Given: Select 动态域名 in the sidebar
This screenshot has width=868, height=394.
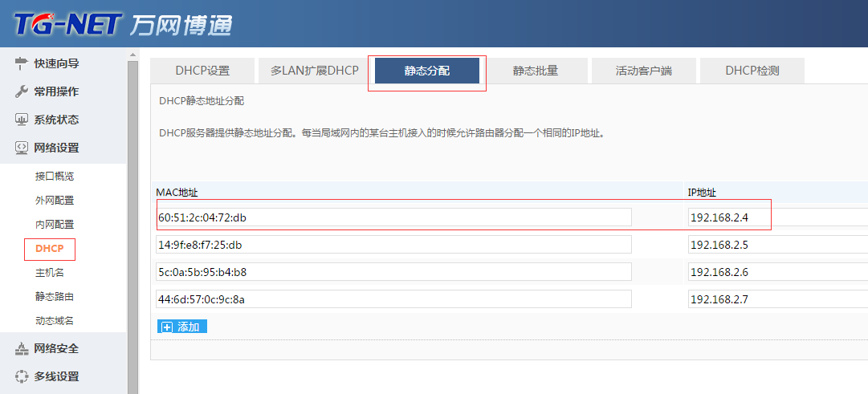Looking at the screenshot, I should 55,320.
